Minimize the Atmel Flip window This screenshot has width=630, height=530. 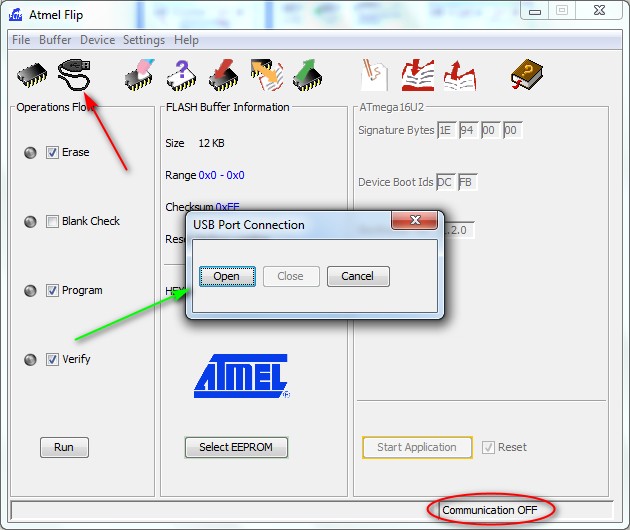click(535, 11)
